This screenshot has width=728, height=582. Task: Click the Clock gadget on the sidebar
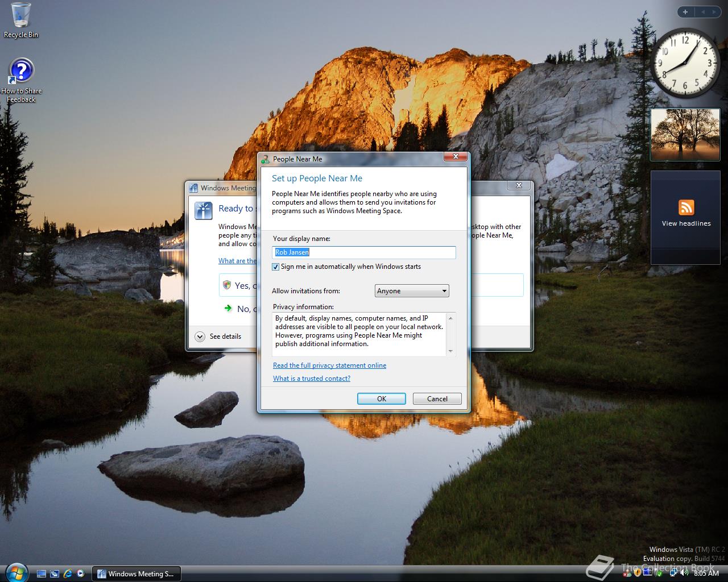685,64
